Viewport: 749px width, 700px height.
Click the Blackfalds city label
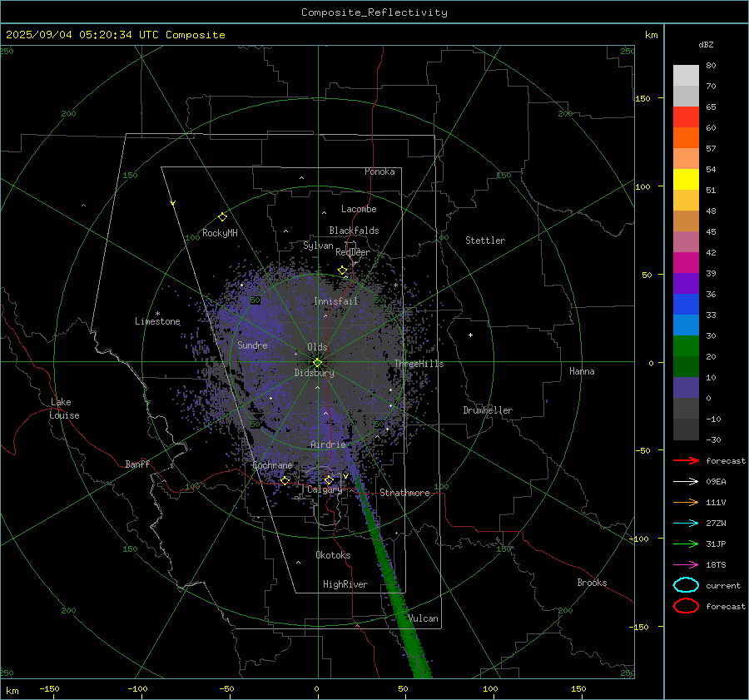pyautogui.click(x=354, y=231)
